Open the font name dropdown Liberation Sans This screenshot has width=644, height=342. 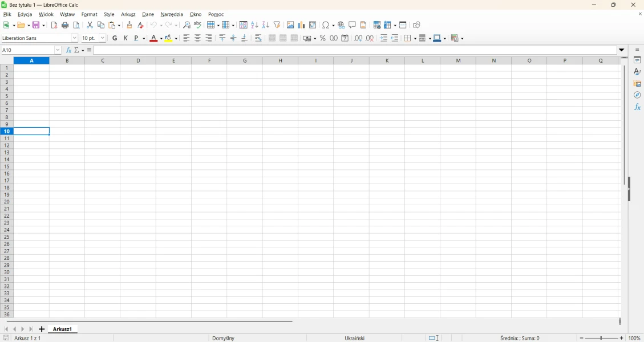coord(75,38)
